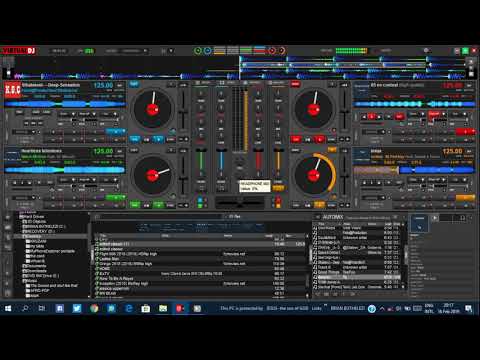Click the VirtualDJ logo in the top bar
The height and width of the screenshot is (360, 480).
coord(19,51)
